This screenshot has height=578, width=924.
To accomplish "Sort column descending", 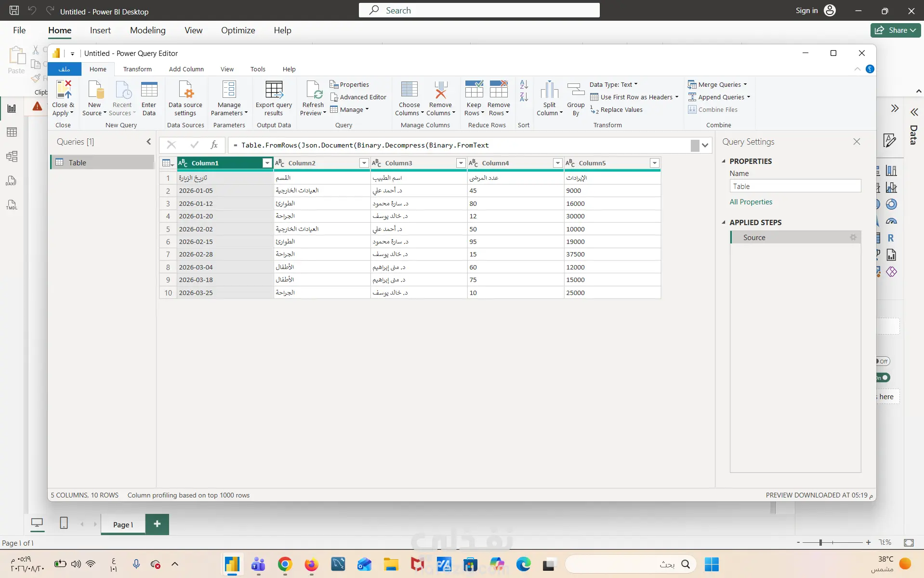I will coord(524,97).
